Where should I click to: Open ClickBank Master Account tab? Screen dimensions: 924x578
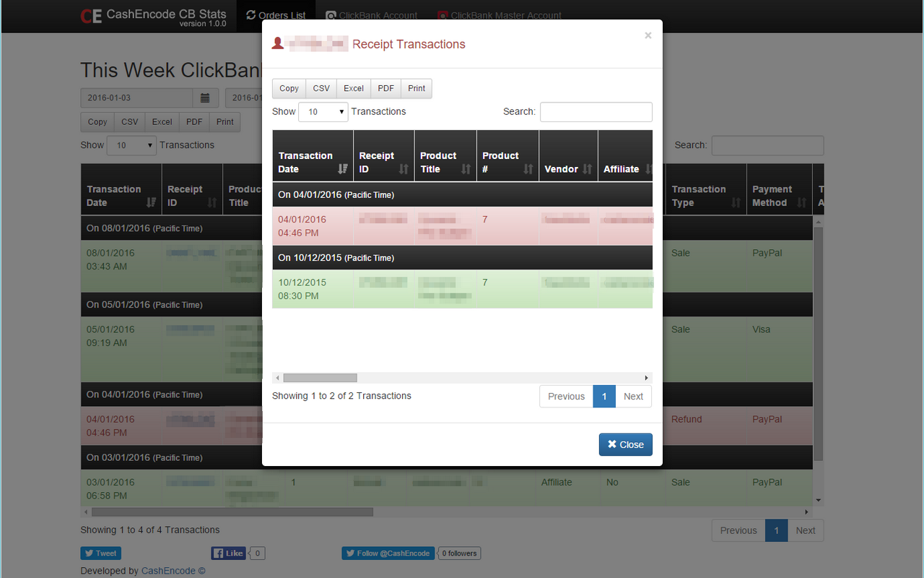pos(500,16)
